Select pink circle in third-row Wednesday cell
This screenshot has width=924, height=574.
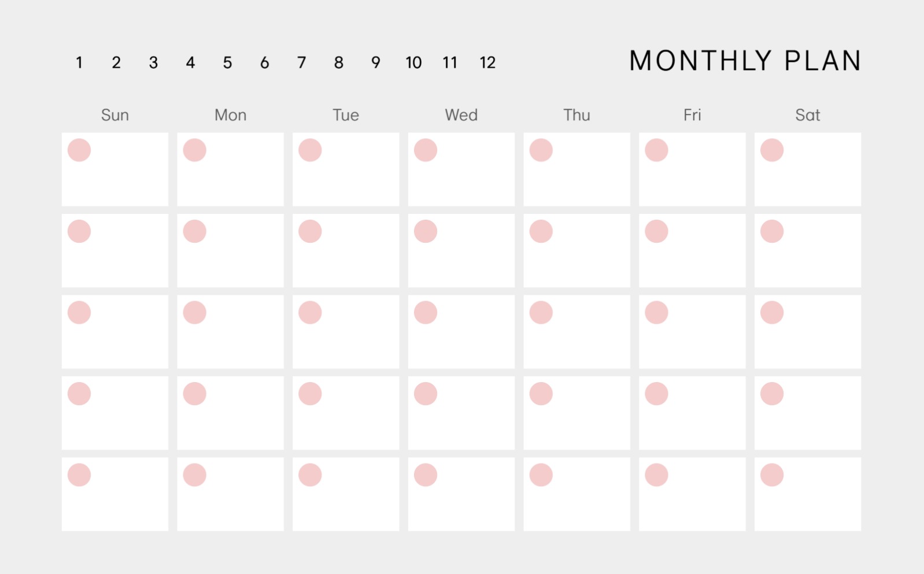point(426,313)
